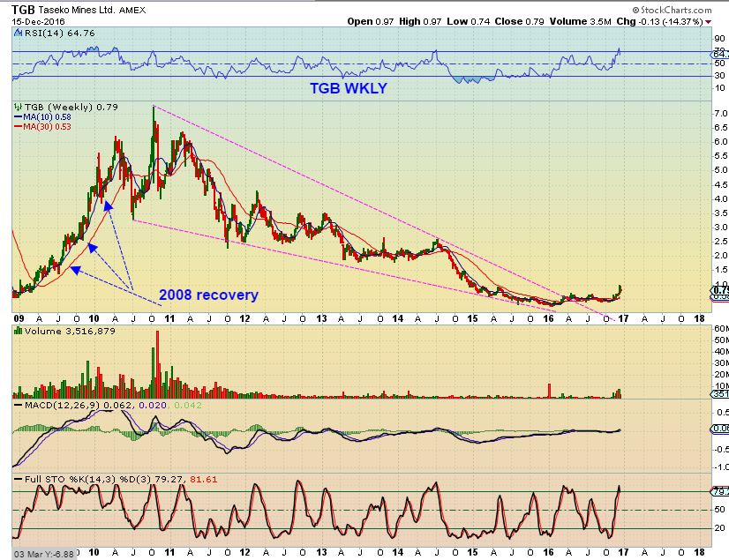Click the 17 year marker under price panel
Viewport: 729px width, 560px height.
click(623, 319)
